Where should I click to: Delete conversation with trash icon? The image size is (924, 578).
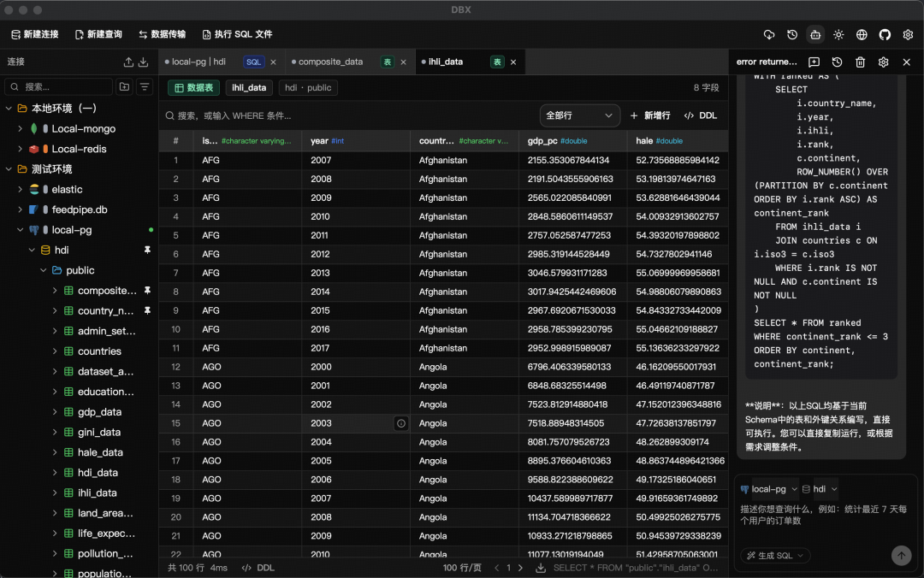click(860, 62)
